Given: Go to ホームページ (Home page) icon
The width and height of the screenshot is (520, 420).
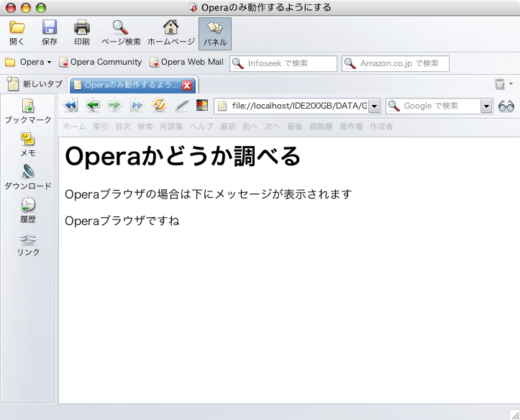Looking at the screenshot, I should click(171, 29).
